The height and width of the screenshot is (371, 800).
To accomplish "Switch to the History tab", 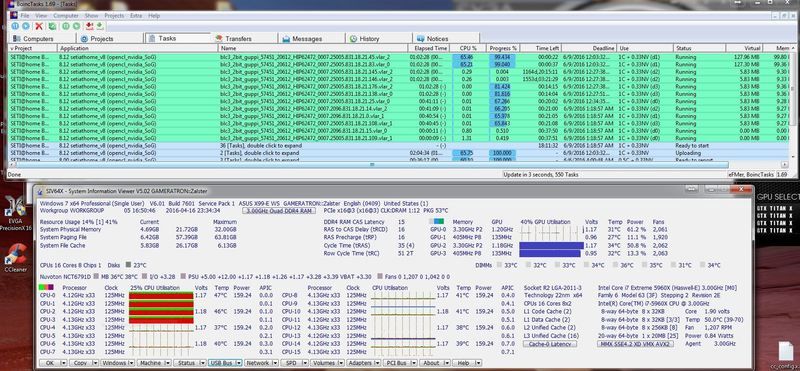I will (379, 38).
